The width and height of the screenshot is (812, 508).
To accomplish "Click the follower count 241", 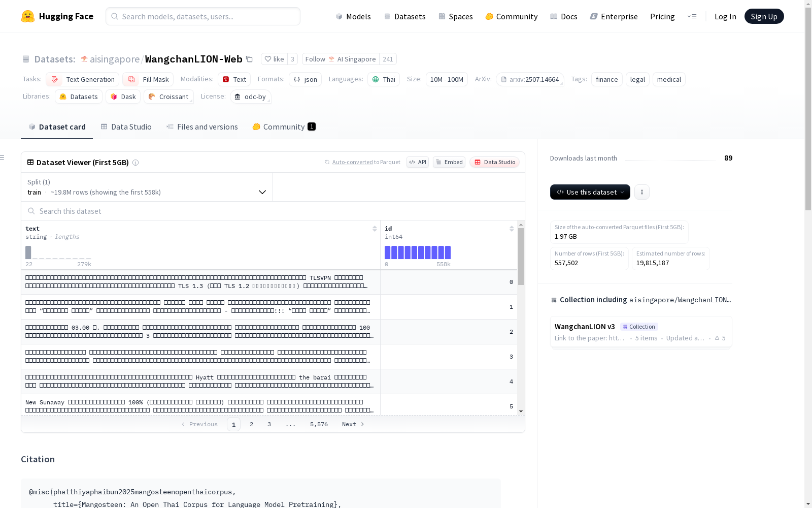I will point(388,59).
